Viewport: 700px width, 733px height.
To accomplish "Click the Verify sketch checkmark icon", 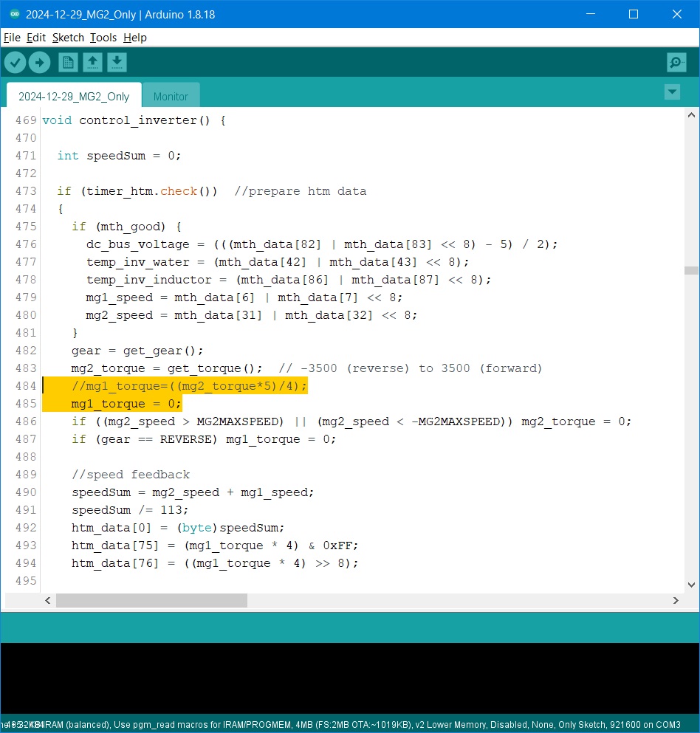I will pos(16,63).
